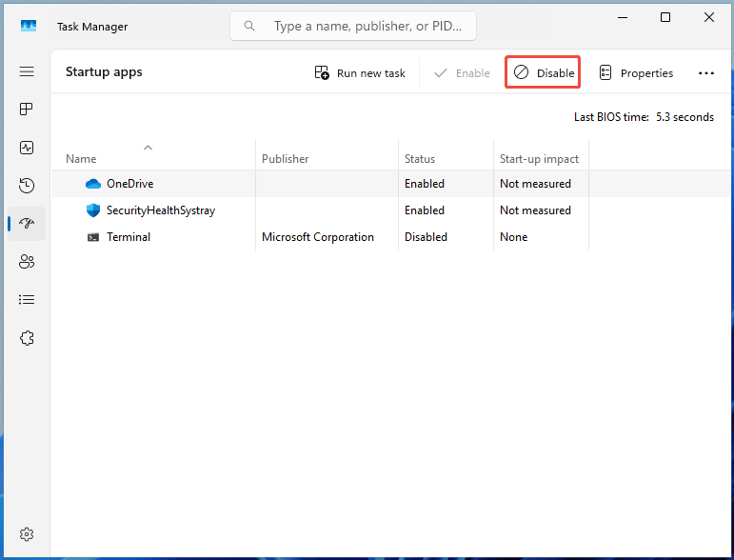Viewport: 734px width, 560px height.
Task: Open the Users page icon
Action: click(27, 261)
